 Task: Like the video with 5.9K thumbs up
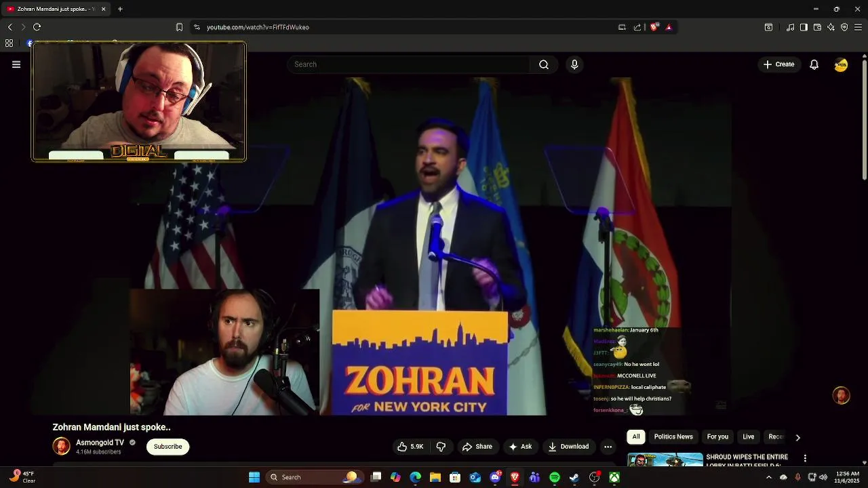coord(411,447)
